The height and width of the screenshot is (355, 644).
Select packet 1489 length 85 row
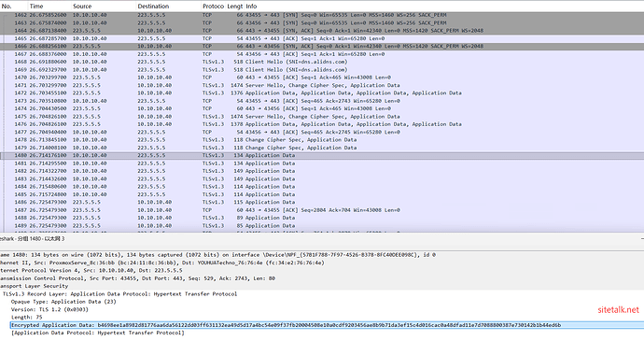point(322,226)
